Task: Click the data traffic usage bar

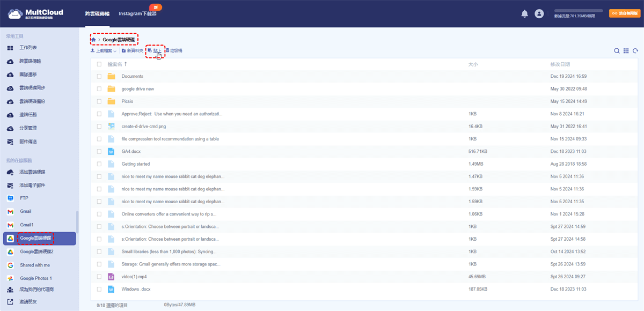Action: (x=578, y=11)
